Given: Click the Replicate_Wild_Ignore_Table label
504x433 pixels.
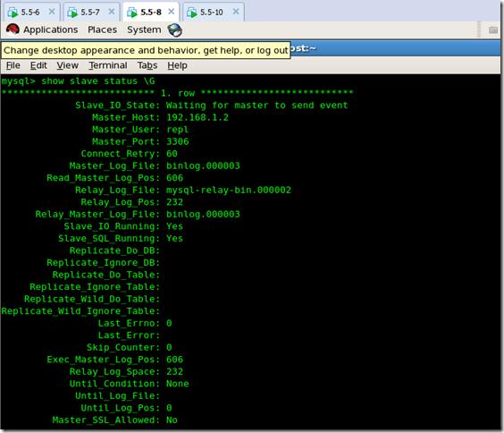Looking at the screenshot, I should click(x=80, y=311).
